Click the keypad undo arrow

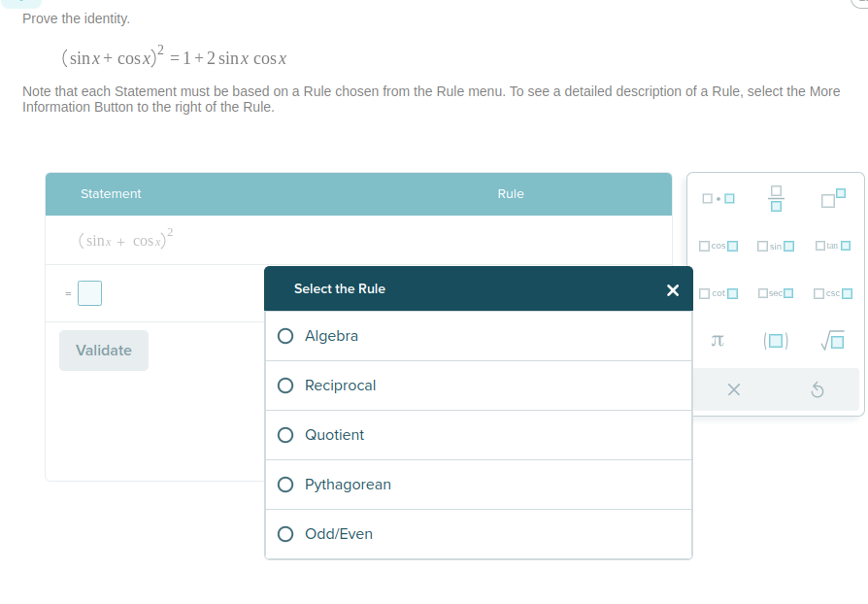coord(817,389)
